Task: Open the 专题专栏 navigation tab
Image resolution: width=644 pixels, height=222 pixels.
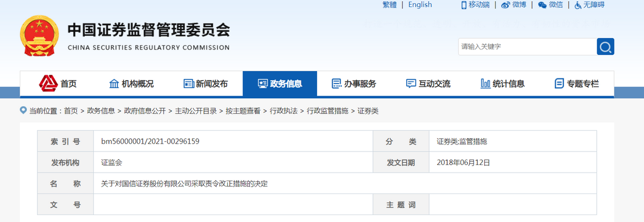Action: coord(576,84)
